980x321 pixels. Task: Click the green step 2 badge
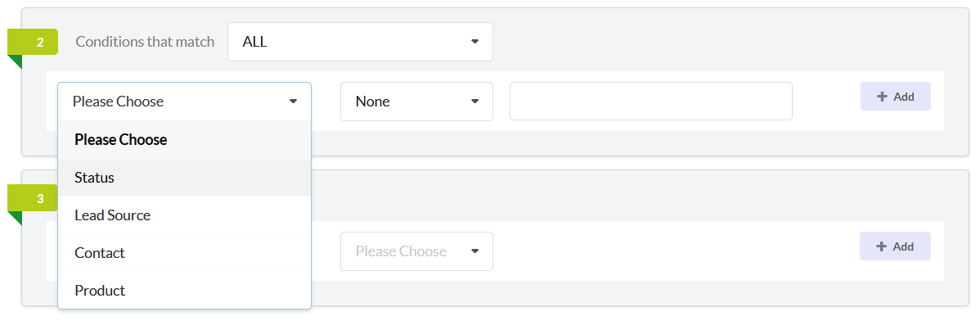[x=33, y=43]
